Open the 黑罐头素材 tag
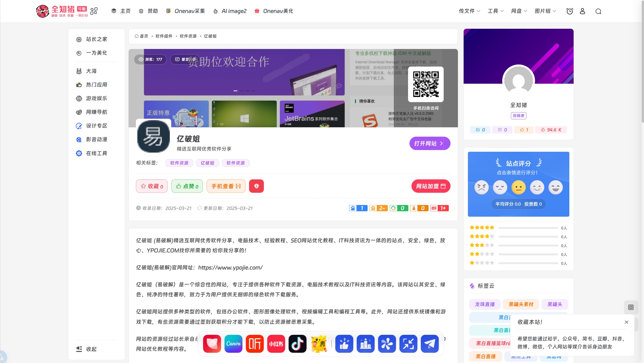The height and width of the screenshot is (363, 644). (x=521, y=304)
